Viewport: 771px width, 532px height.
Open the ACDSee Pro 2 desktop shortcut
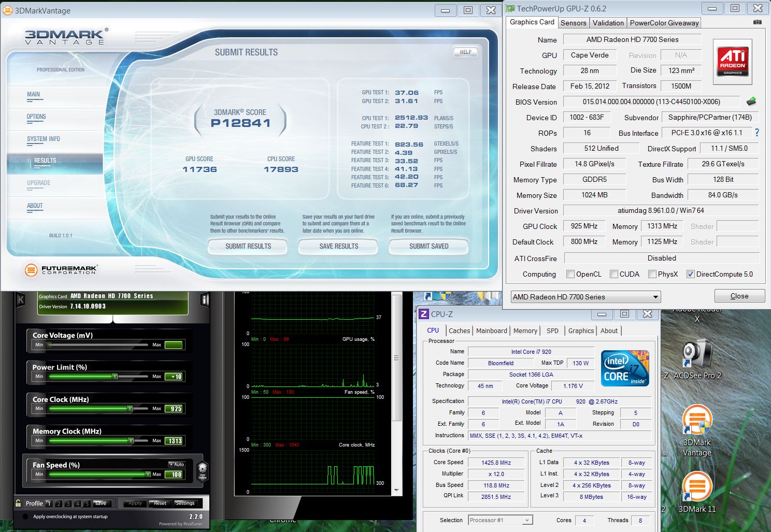click(697, 358)
